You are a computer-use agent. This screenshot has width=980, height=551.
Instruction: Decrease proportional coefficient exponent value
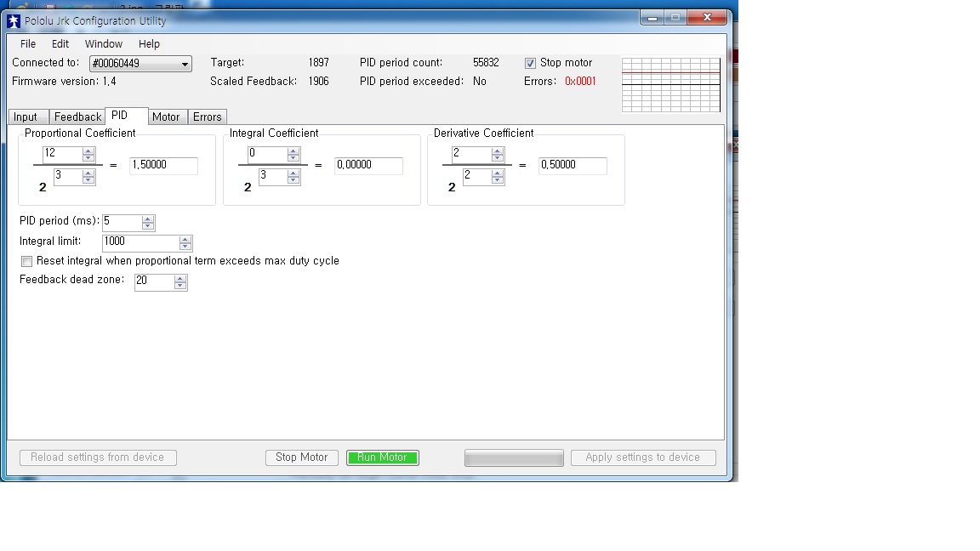click(88, 180)
